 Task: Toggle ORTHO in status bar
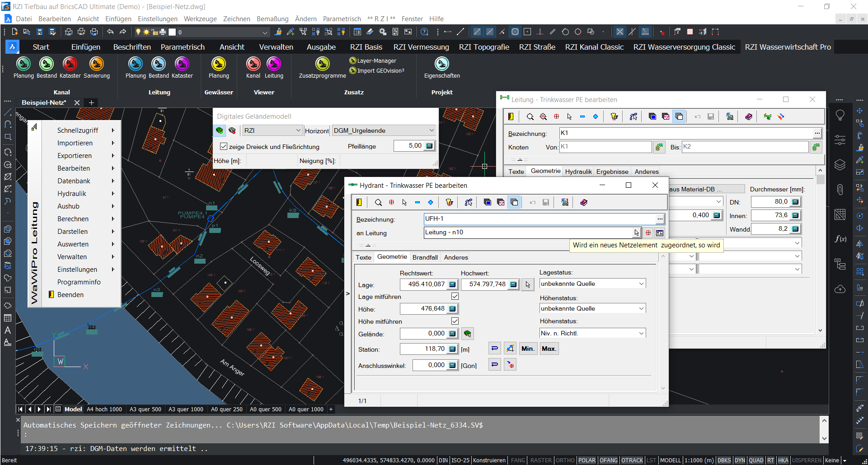pyautogui.click(x=565, y=460)
